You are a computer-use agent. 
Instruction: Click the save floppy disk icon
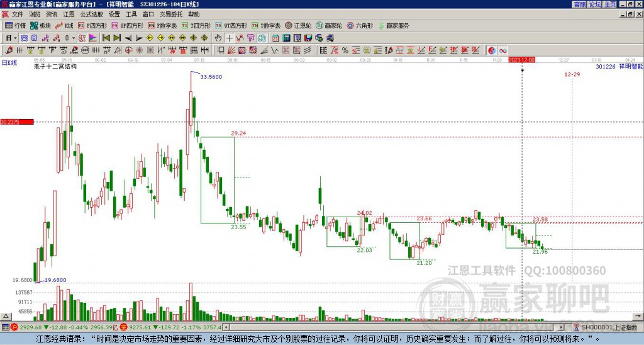coord(308,38)
